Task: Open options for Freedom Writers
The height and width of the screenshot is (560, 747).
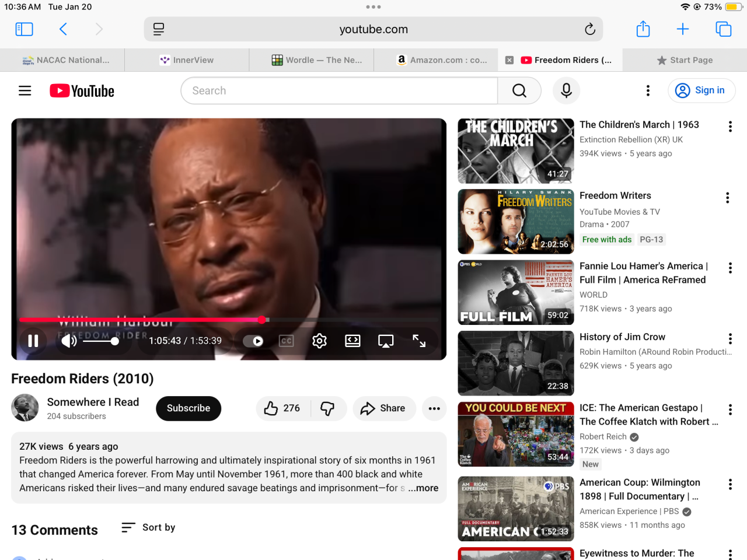Action: [x=728, y=198]
